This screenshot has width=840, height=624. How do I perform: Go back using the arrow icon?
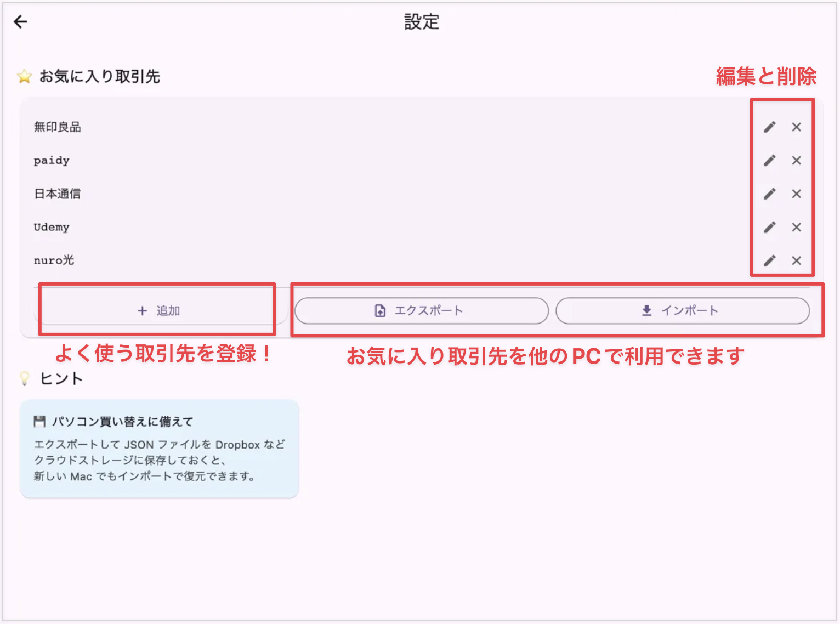20,22
